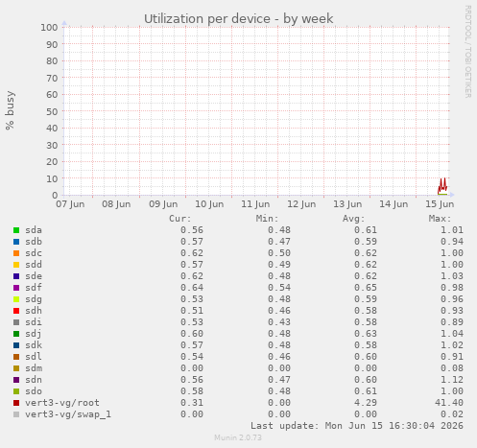The image size is (477, 448).
Task: Click the 0.43 min value for sdi
Action: pos(279,322)
